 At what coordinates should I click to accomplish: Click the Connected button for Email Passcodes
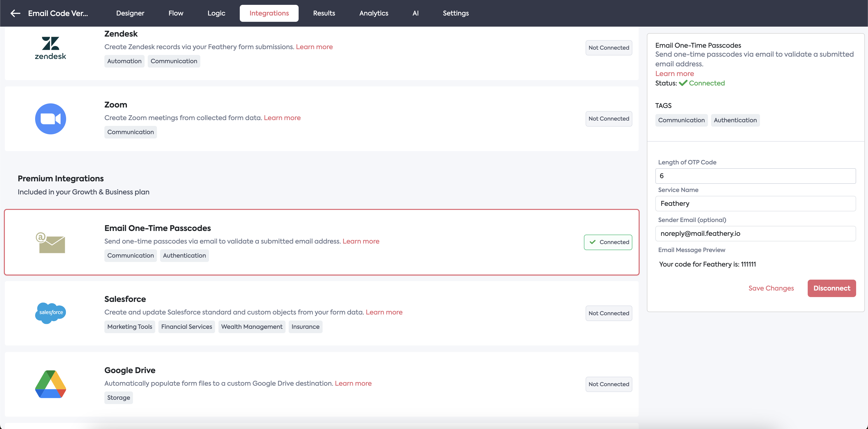[x=608, y=242]
